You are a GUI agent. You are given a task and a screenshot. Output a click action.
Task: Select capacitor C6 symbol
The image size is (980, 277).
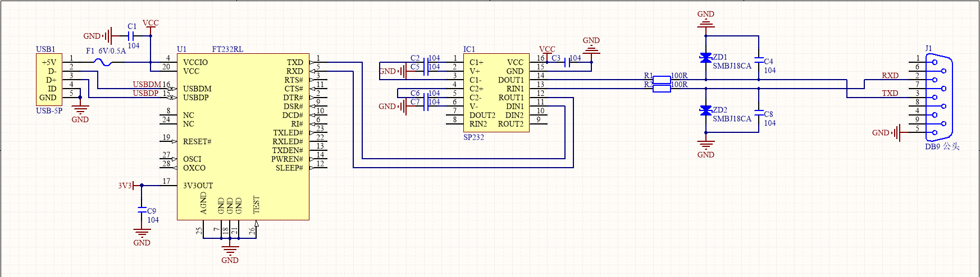tap(425, 98)
